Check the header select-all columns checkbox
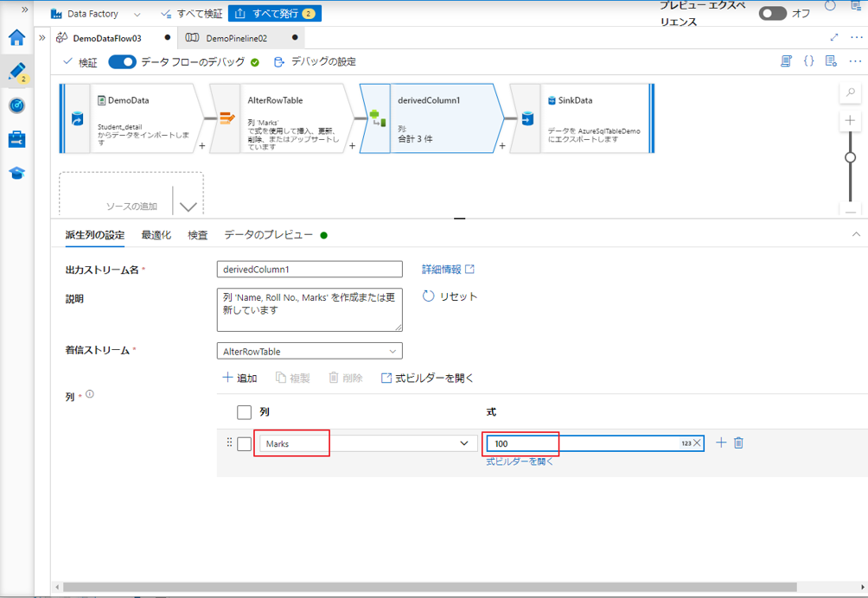The image size is (868, 598). click(244, 412)
